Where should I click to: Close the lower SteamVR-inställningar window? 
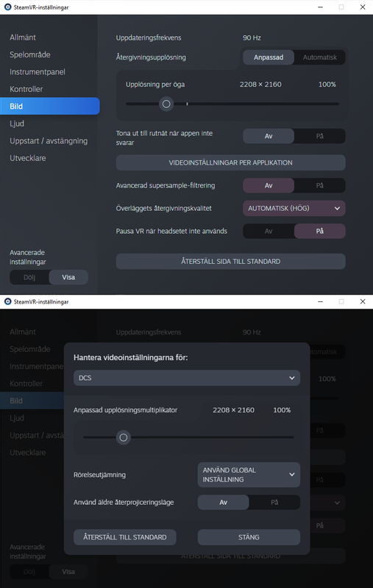click(x=363, y=301)
